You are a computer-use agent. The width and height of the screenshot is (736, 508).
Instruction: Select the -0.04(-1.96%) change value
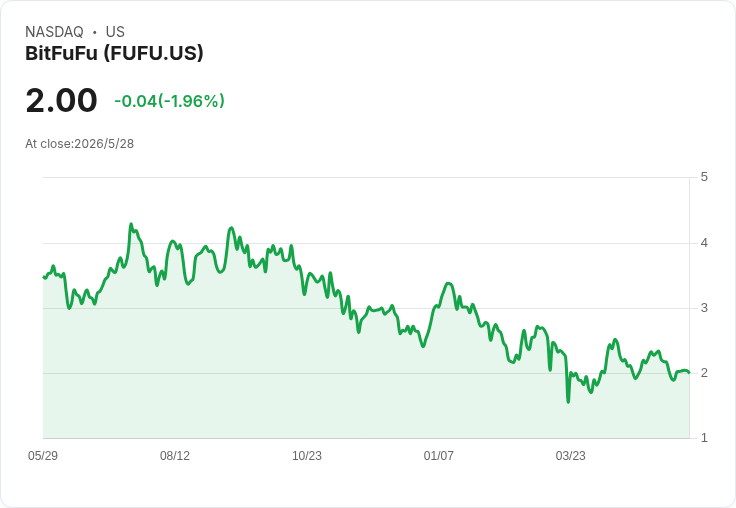pos(169,101)
